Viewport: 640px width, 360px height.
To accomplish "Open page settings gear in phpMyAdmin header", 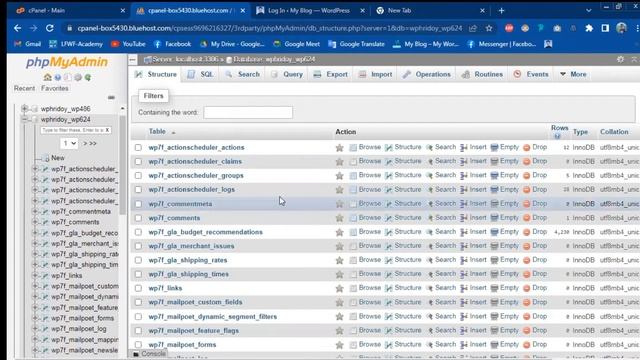I will (x=620, y=60).
